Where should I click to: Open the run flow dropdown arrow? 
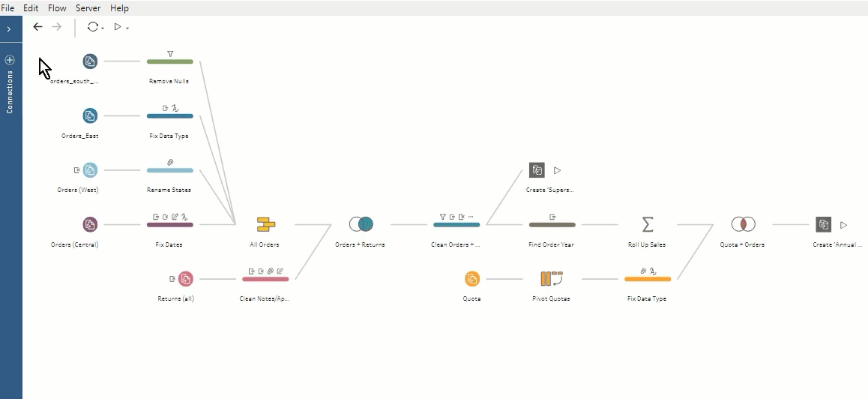click(127, 28)
